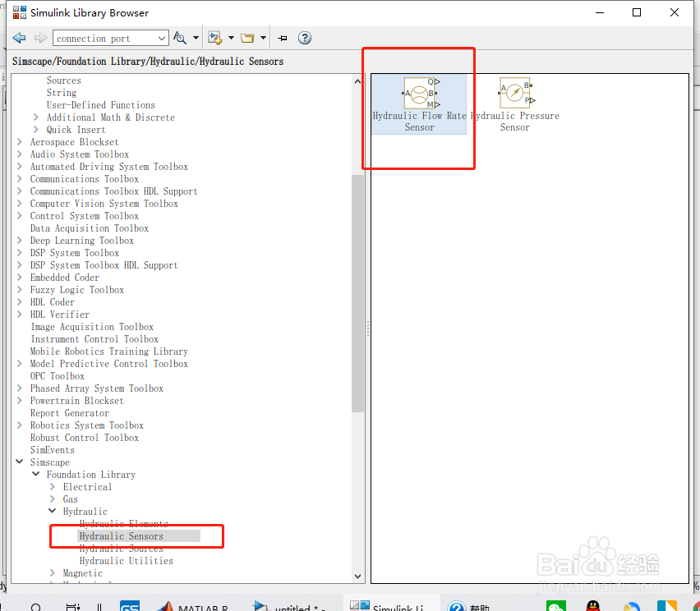Image resolution: width=700 pixels, height=611 pixels.
Task: Expand Control System Toolbox
Action: pos(20,215)
